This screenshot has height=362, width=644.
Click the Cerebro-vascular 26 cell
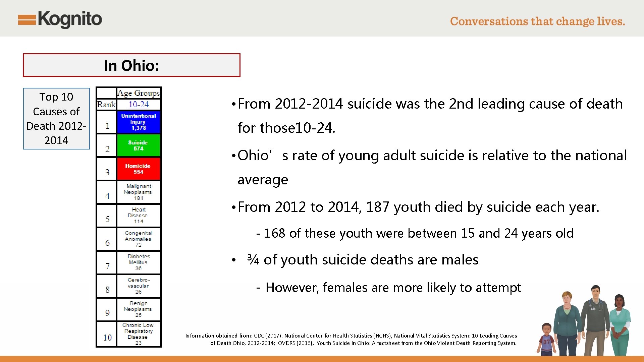[x=139, y=286]
